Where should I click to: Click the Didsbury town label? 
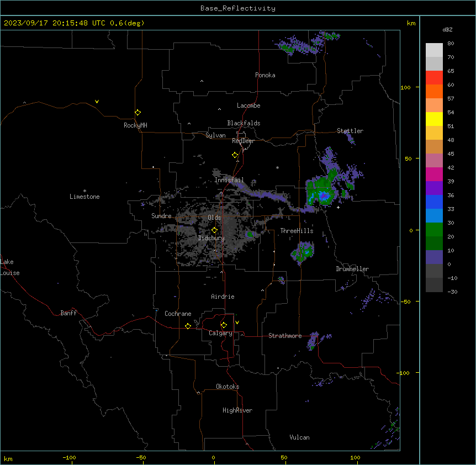211,238
